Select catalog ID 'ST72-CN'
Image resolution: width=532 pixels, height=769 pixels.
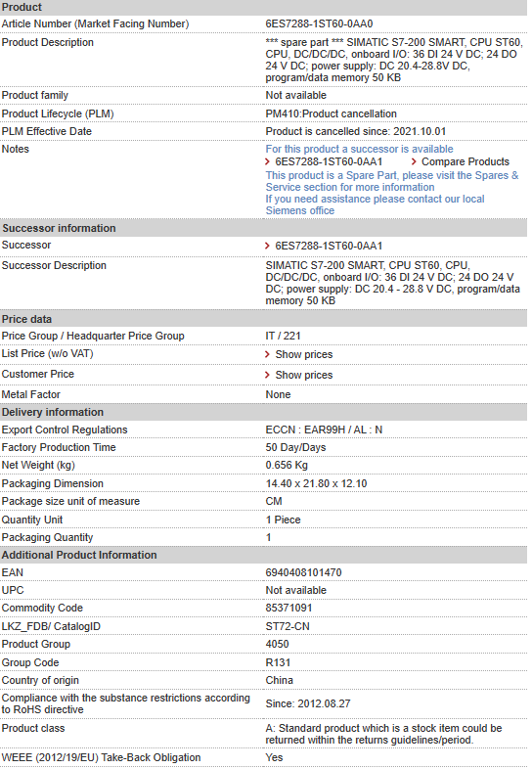coord(288,627)
